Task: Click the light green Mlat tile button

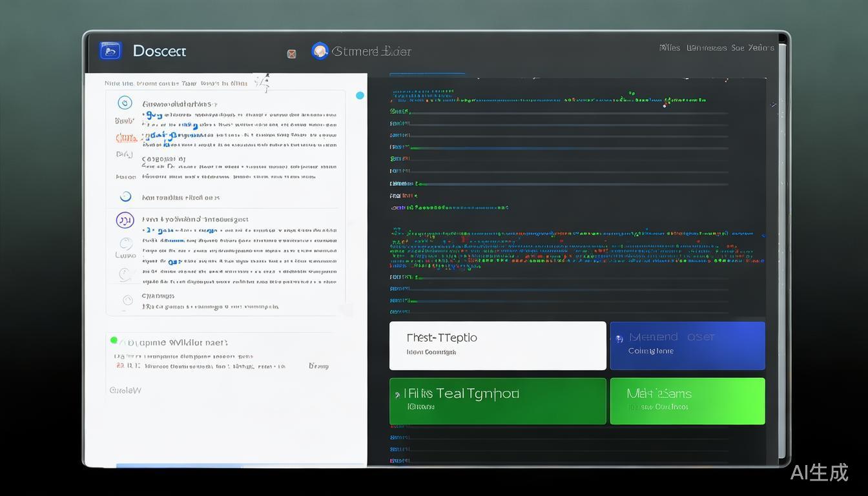Action: (687, 401)
